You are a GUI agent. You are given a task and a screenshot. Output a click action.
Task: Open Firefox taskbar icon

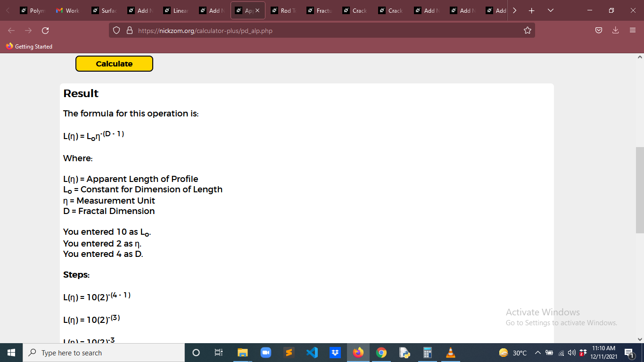(x=358, y=353)
